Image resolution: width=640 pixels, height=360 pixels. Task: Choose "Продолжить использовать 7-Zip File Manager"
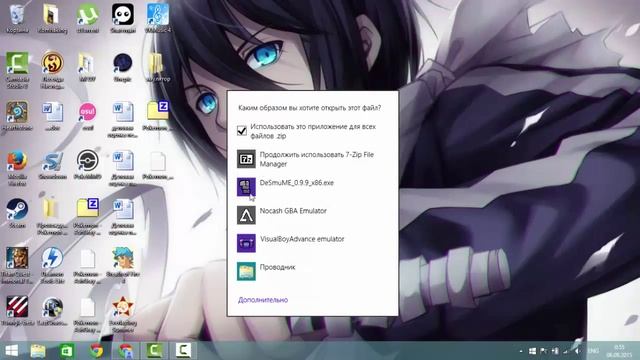tap(312, 159)
